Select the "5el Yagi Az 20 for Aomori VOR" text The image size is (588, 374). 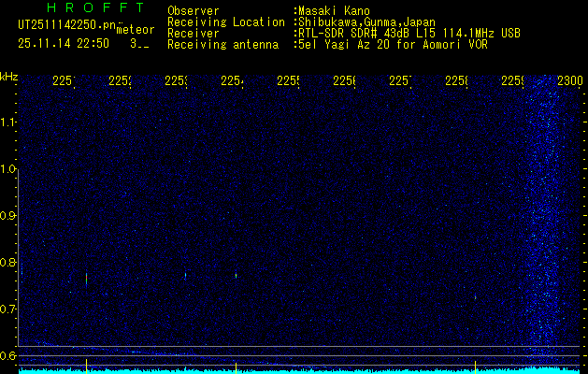393,45
